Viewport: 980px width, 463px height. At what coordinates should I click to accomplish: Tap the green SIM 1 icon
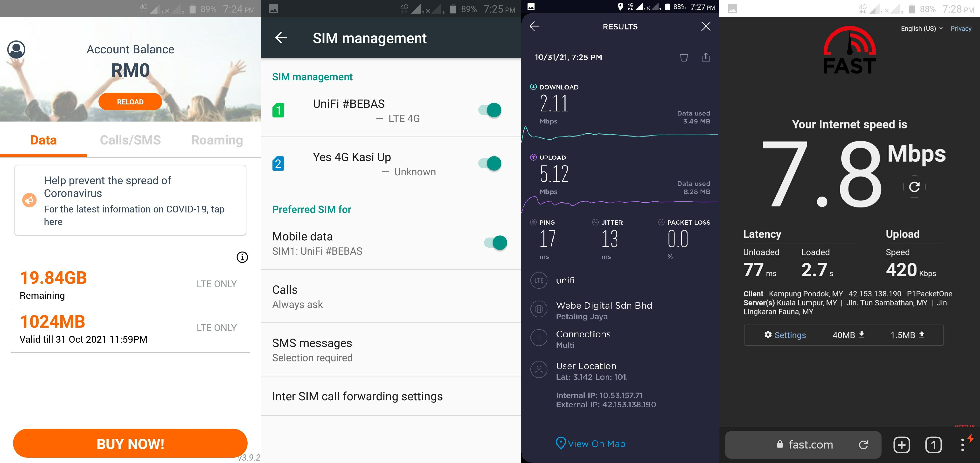(x=278, y=110)
